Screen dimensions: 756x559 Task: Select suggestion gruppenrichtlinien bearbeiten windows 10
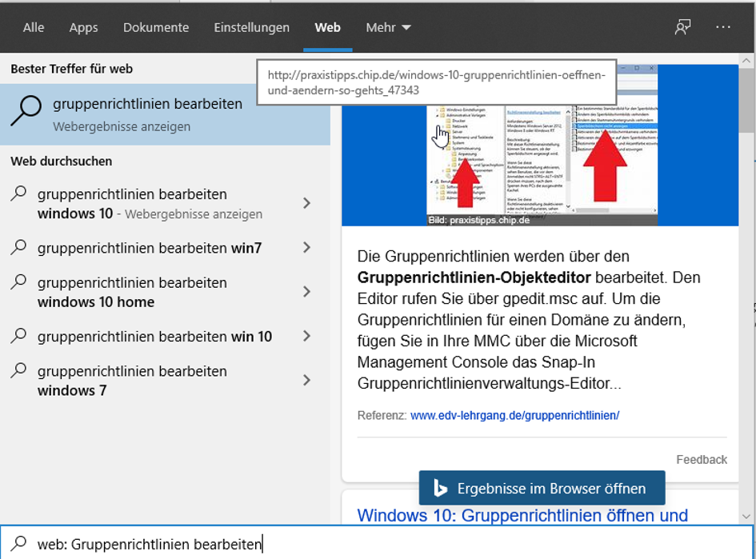pyautogui.click(x=150, y=203)
